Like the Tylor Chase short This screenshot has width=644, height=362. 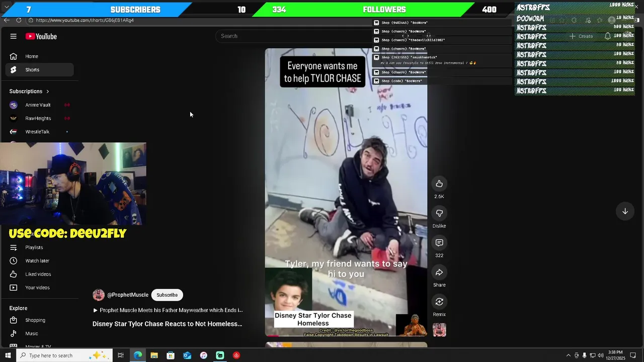439,184
